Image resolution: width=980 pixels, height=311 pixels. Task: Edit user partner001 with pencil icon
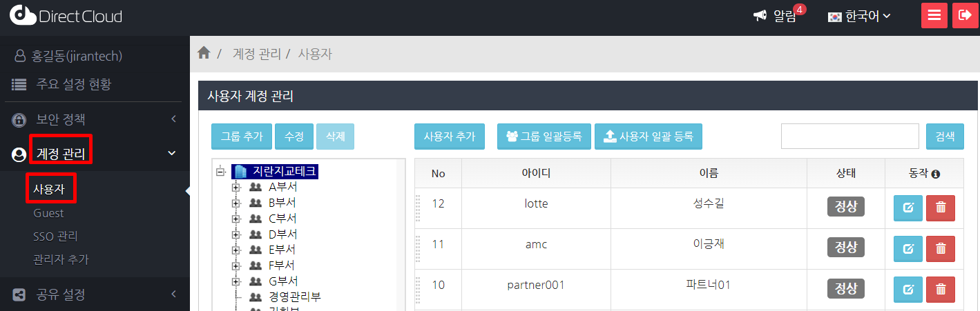click(x=908, y=290)
